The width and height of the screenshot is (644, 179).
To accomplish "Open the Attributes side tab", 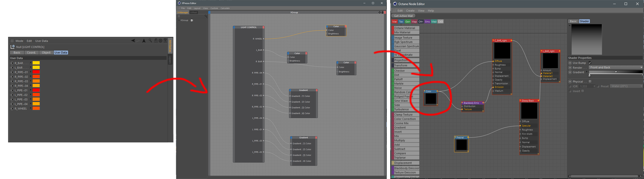I will pyautogui.click(x=170, y=46).
